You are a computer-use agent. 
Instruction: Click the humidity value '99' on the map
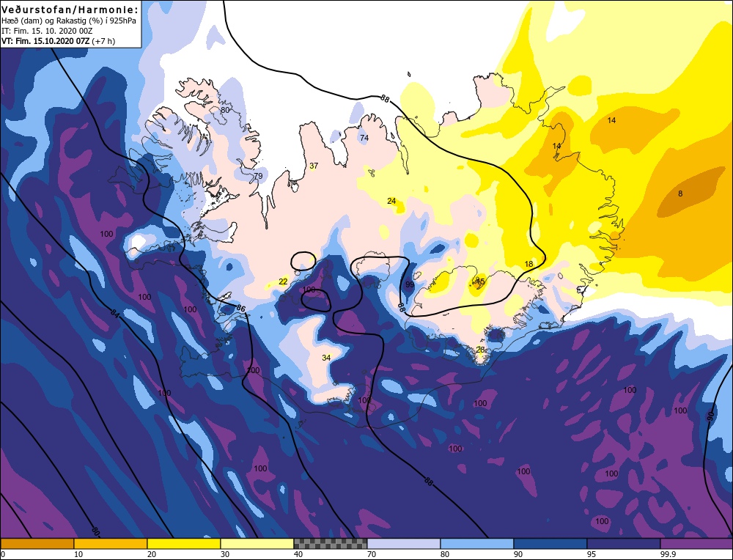click(x=410, y=284)
